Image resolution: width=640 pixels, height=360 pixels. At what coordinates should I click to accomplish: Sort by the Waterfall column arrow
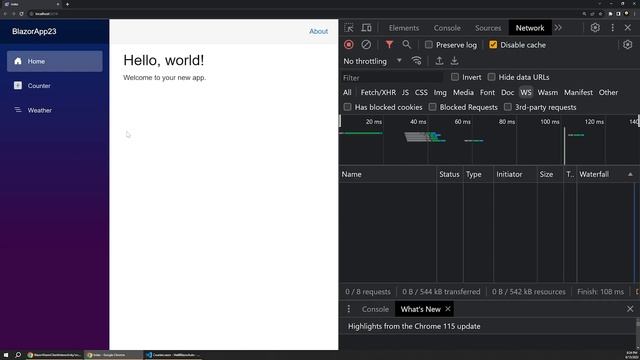(x=630, y=174)
